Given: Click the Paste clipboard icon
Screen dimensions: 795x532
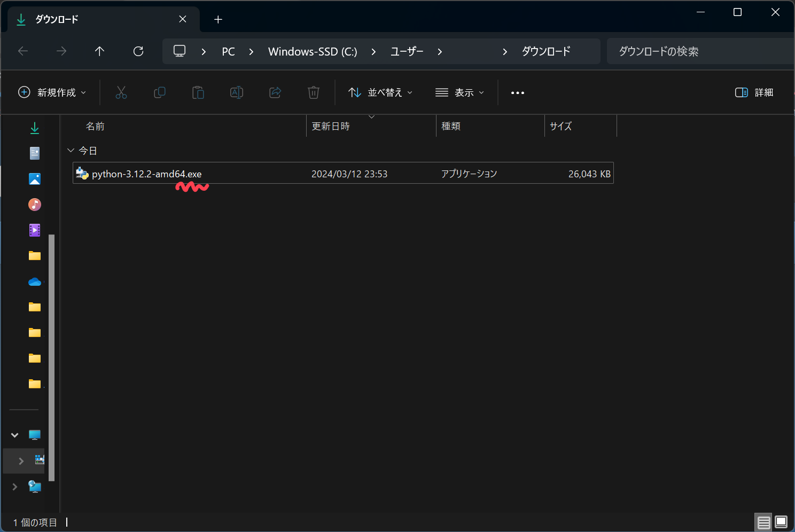Looking at the screenshot, I should pyautogui.click(x=198, y=92).
